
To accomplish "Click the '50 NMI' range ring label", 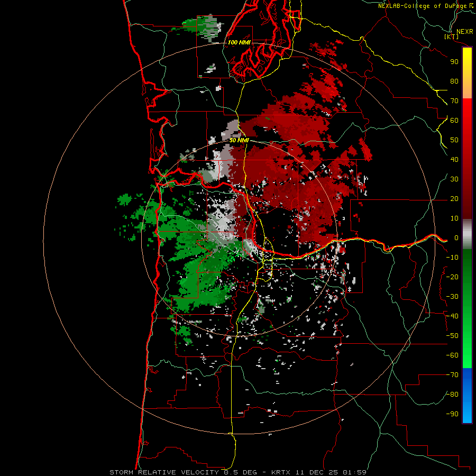I will (x=239, y=140).
